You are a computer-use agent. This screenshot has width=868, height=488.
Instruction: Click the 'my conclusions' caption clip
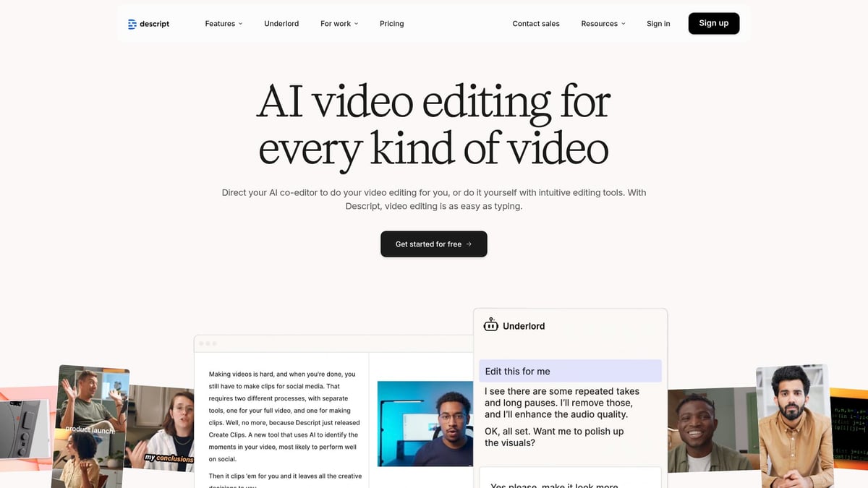(168, 458)
